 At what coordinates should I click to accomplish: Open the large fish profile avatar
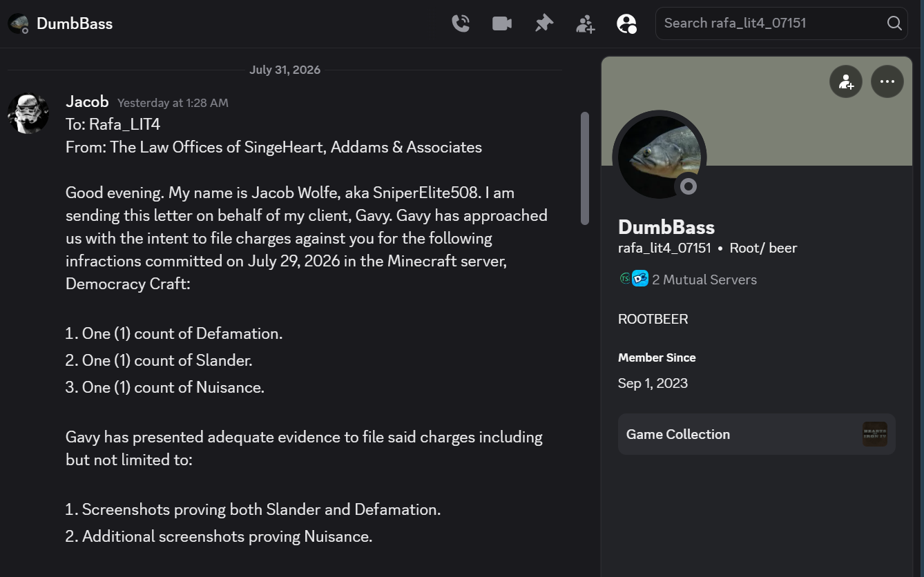660,157
